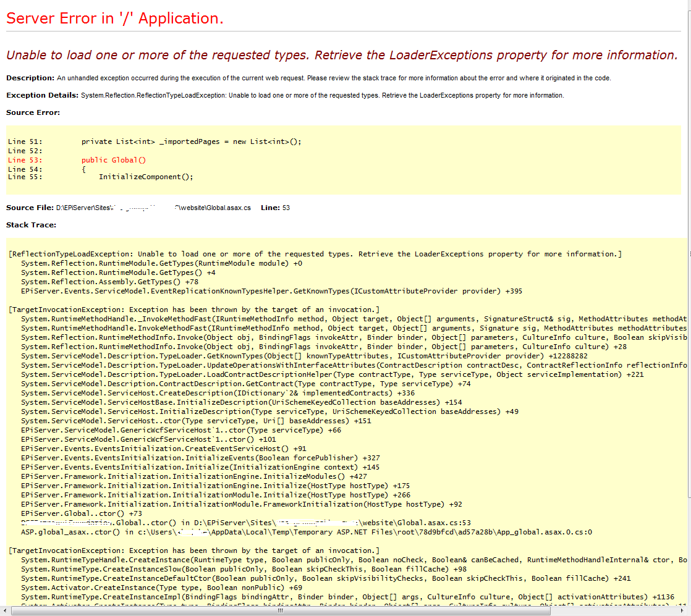
Task: Click the bold "Source Error:" label
Action: [x=33, y=112]
